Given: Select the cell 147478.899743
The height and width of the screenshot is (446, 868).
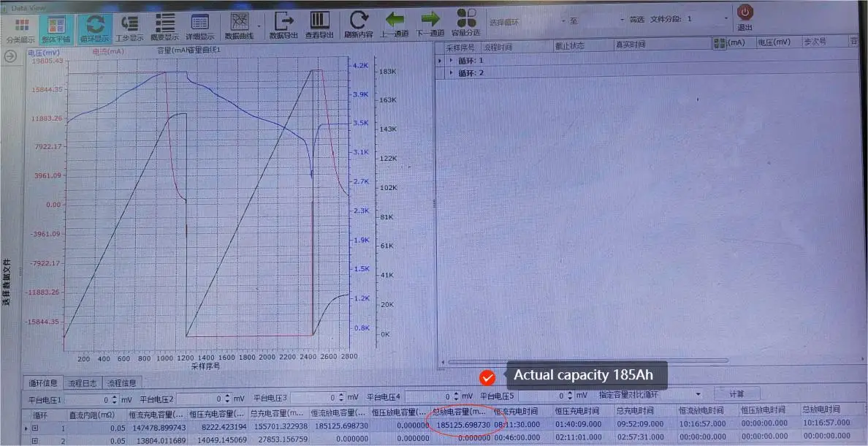Looking at the screenshot, I should click(158, 428).
